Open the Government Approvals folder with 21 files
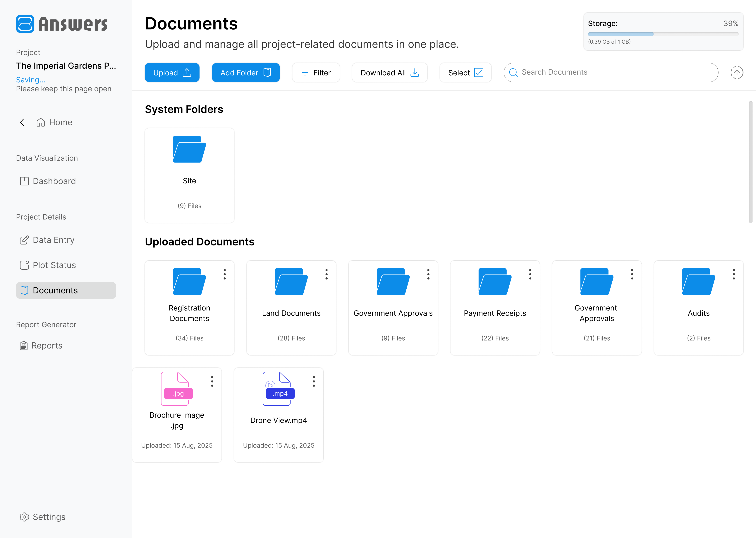This screenshot has height=538, width=756. click(597, 282)
